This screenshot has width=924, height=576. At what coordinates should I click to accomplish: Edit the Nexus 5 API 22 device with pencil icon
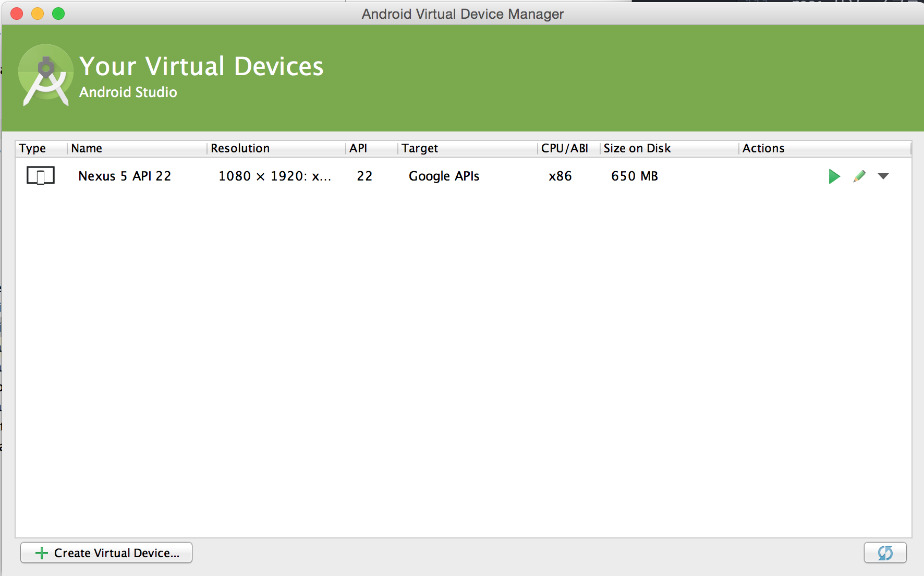[x=859, y=176]
